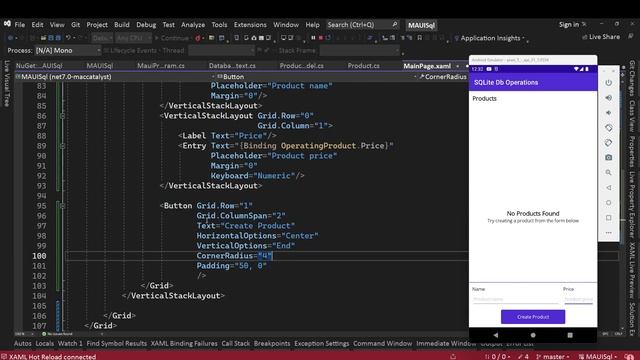Screen dimensions: 640x360
Task: Switch to the MauiPr...ram.cs tab
Action: click(160, 65)
